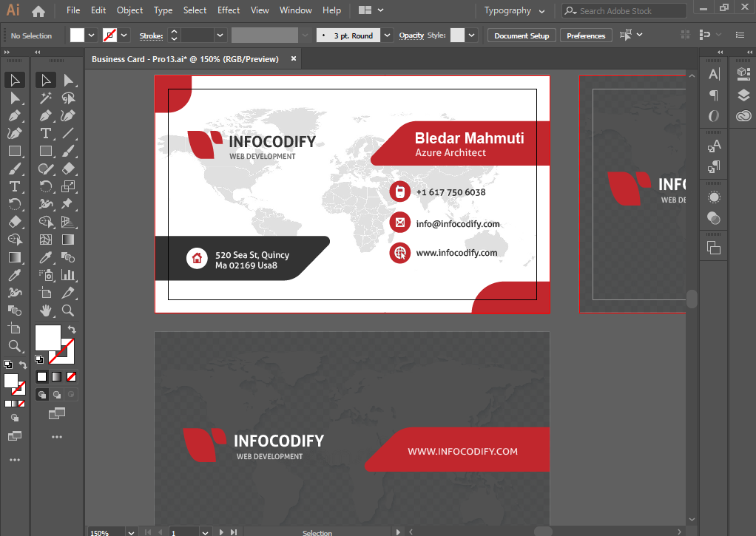Click the Document Setup button
This screenshot has height=536, width=756.
(x=522, y=35)
